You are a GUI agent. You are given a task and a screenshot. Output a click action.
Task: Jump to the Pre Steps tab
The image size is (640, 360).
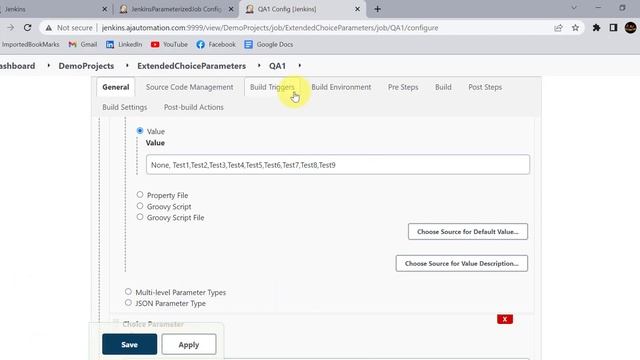pyautogui.click(x=403, y=87)
